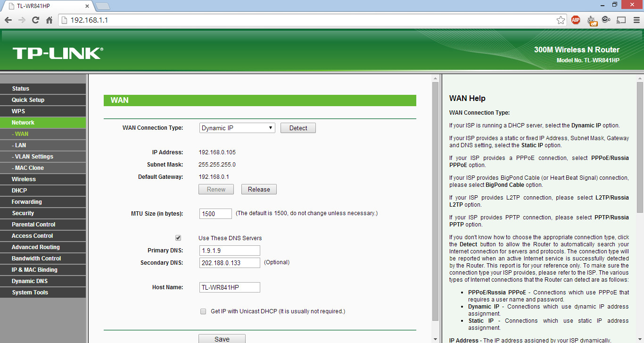
Task: Collapse the Network menu section
Action: tap(43, 123)
